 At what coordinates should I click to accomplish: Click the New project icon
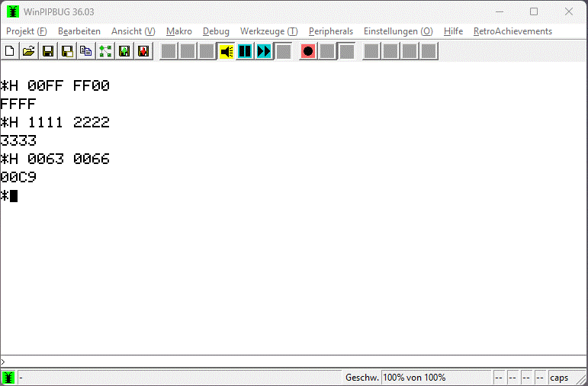(10, 51)
